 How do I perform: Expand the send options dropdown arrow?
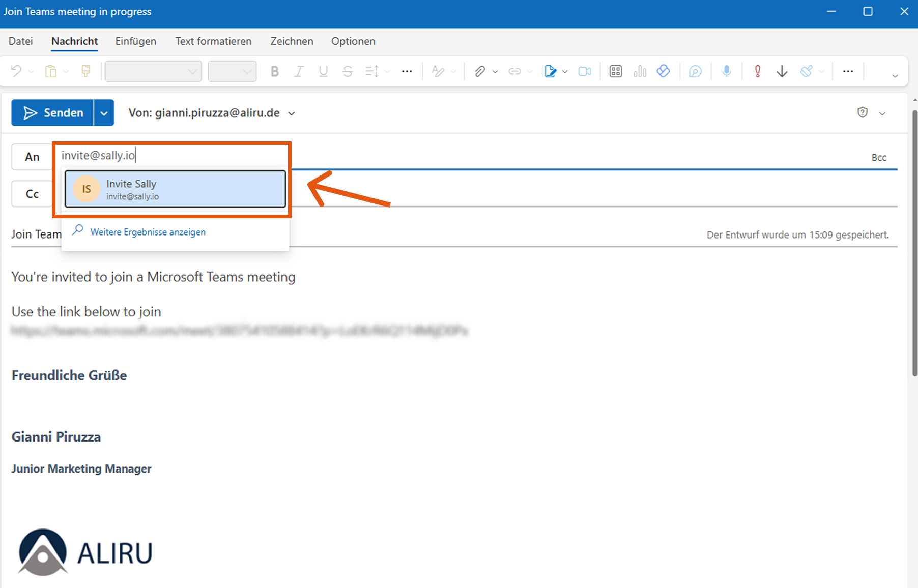104,113
